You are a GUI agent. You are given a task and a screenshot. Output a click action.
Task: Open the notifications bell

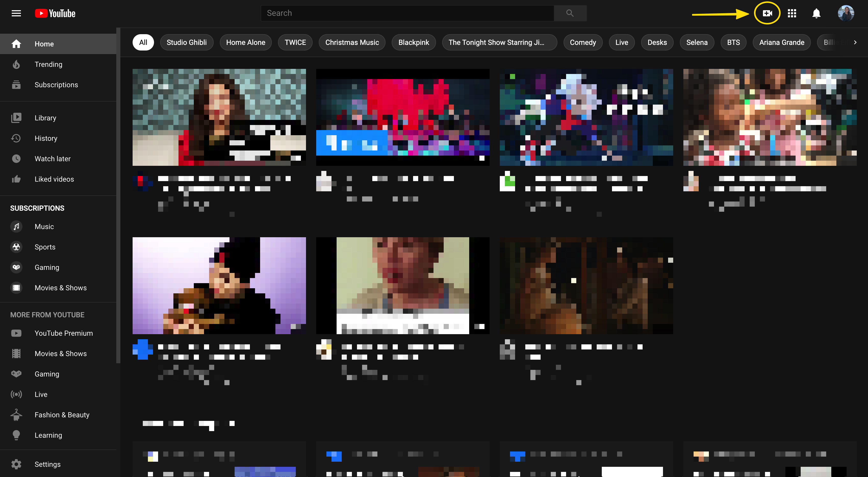click(x=816, y=13)
